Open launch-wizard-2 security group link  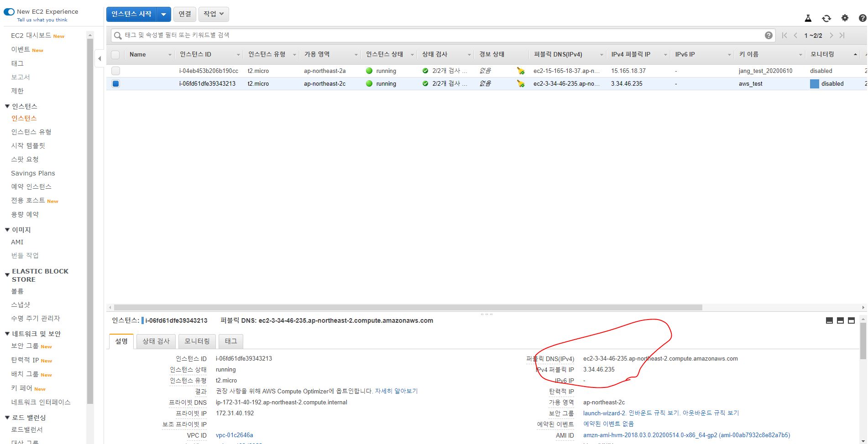pos(604,413)
